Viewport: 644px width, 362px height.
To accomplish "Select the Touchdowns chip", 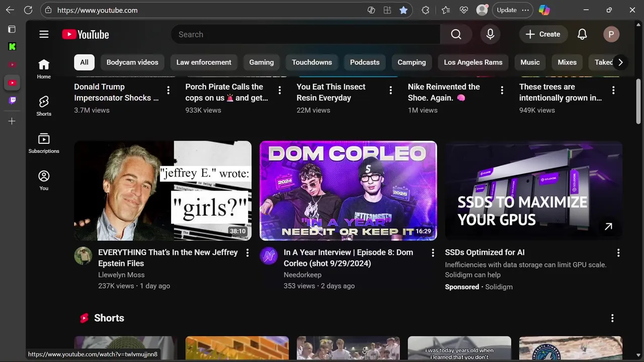I will (312, 62).
